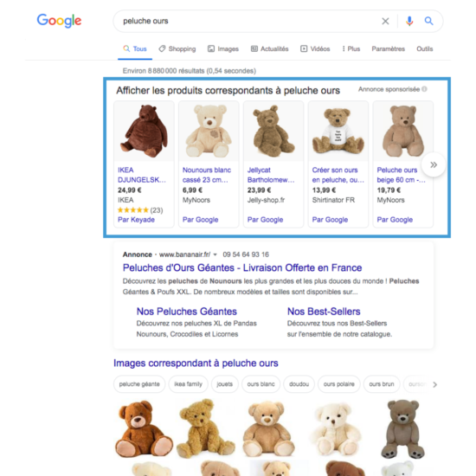Select the ours polaire filter chip

pyautogui.click(x=338, y=384)
